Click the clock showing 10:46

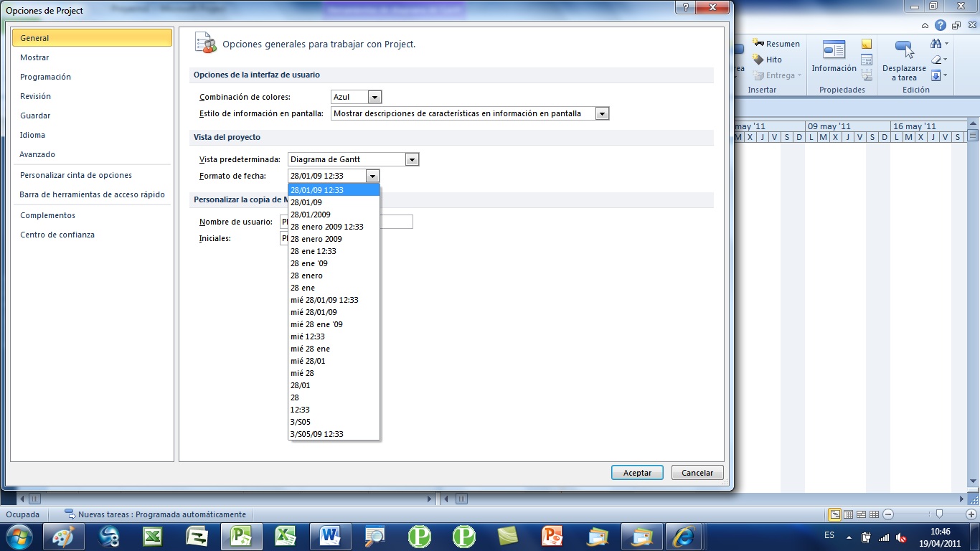[940, 532]
